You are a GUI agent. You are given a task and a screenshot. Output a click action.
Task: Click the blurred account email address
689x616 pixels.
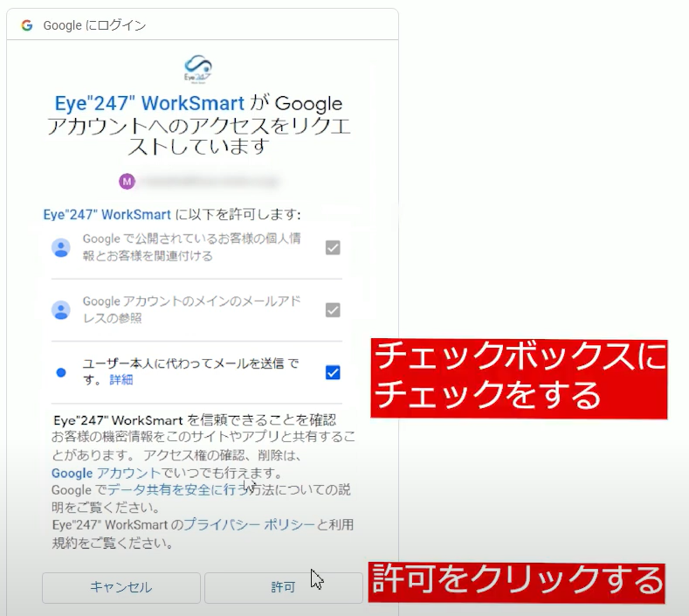click(x=211, y=181)
